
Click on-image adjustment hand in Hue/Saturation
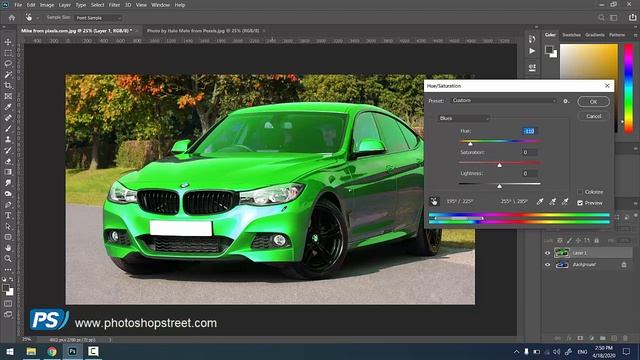point(434,201)
